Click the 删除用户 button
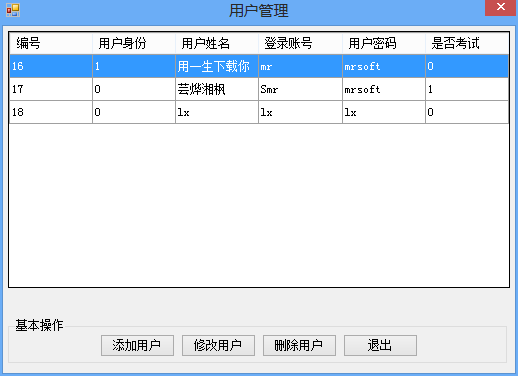 (299, 345)
